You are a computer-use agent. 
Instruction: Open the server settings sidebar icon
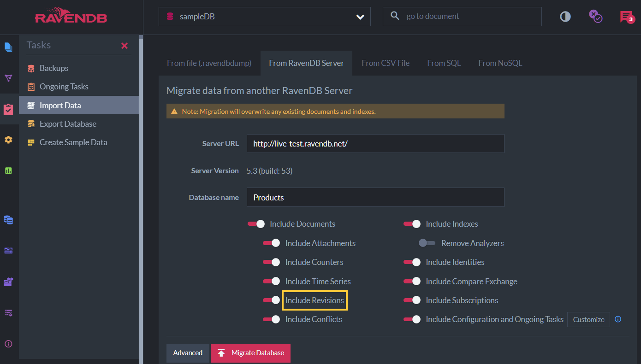point(8,313)
